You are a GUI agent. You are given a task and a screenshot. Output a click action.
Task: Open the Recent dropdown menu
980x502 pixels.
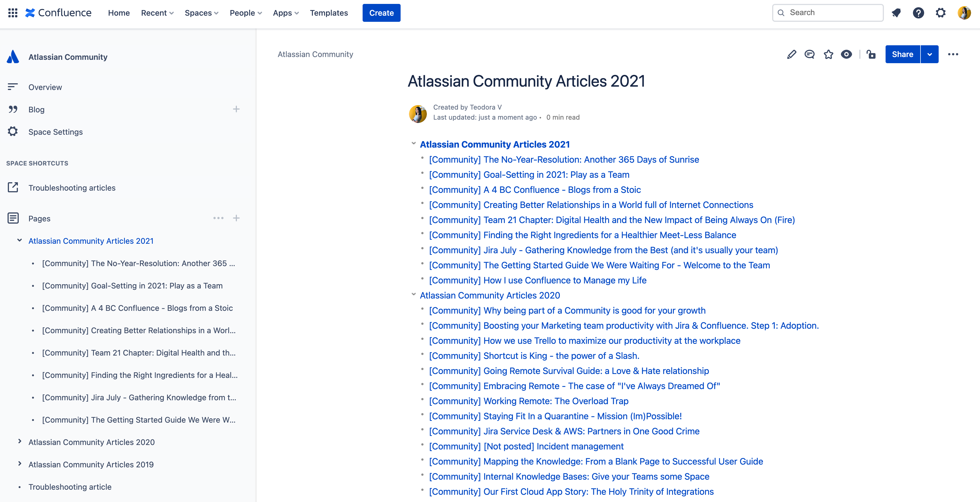coord(157,13)
